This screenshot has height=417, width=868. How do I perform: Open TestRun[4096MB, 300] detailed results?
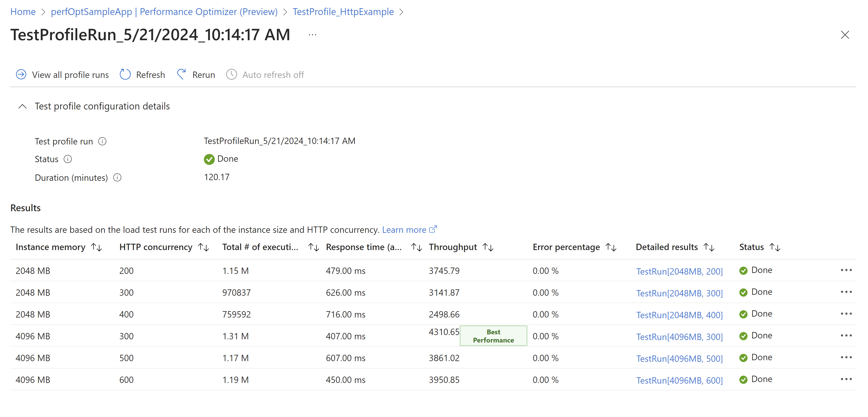click(679, 337)
